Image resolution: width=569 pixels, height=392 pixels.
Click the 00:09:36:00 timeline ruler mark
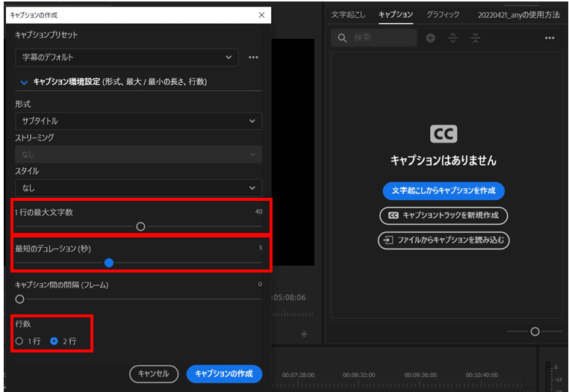pyautogui.click(x=420, y=375)
